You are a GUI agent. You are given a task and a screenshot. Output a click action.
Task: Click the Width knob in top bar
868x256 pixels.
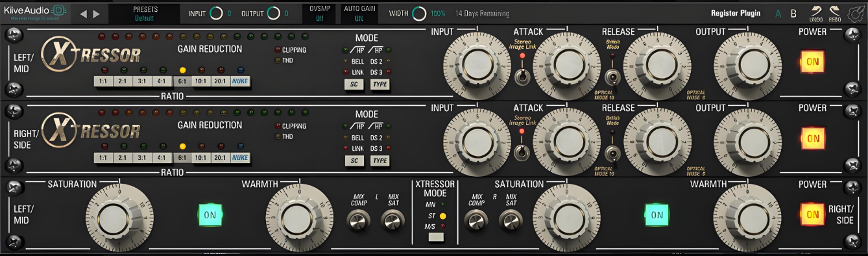point(420,14)
